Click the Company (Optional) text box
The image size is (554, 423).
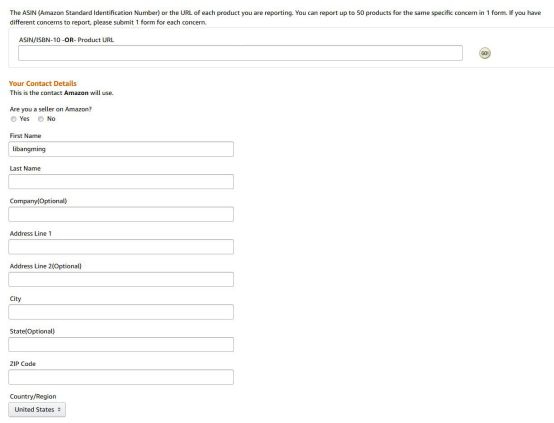pos(121,214)
